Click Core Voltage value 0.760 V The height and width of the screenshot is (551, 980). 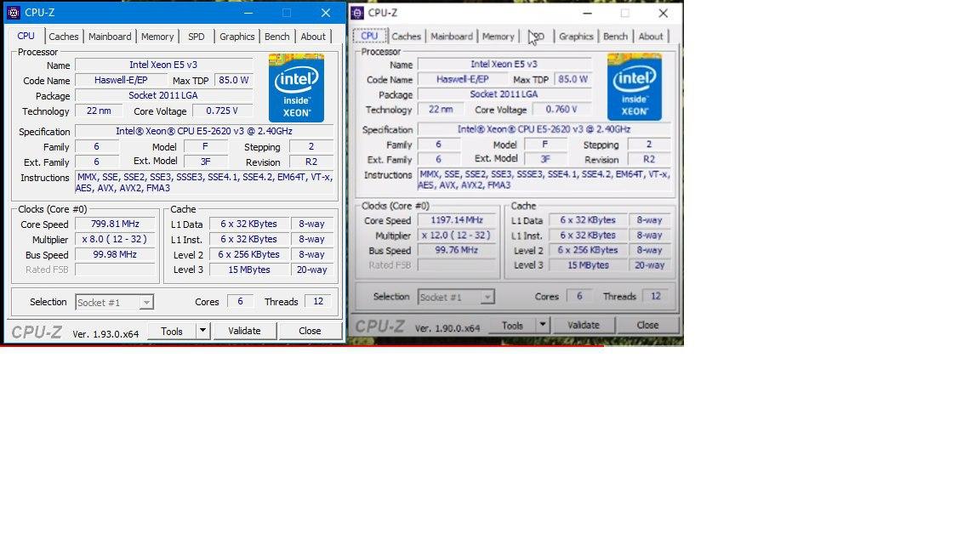click(561, 110)
